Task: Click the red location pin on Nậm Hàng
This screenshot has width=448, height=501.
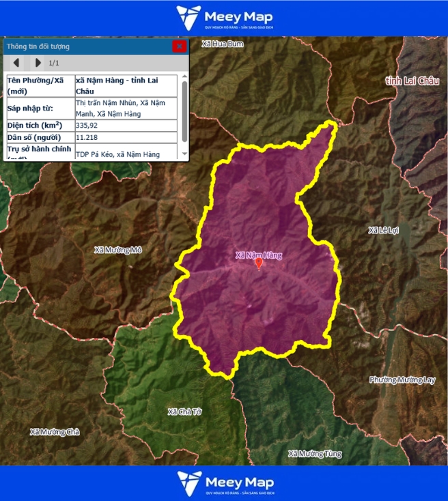Action: (258, 263)
